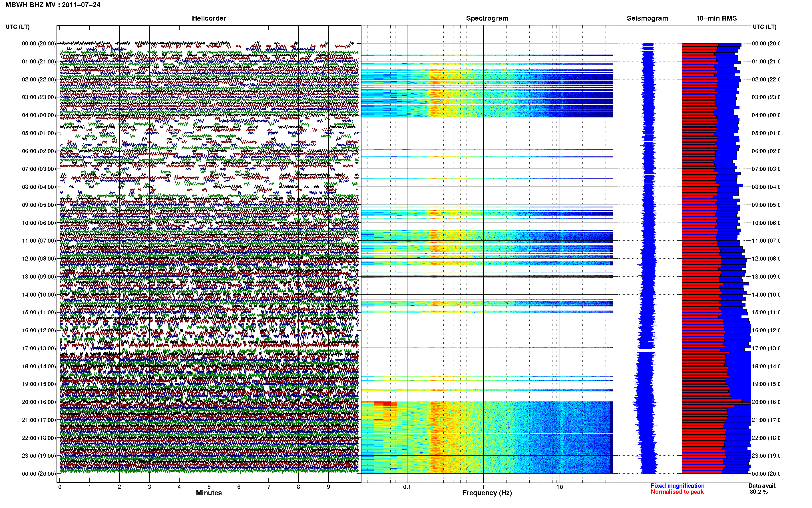
Task: Select the left time label '03:00 (23:00)'
Action: pyautogui.click(x=39, y=97)
